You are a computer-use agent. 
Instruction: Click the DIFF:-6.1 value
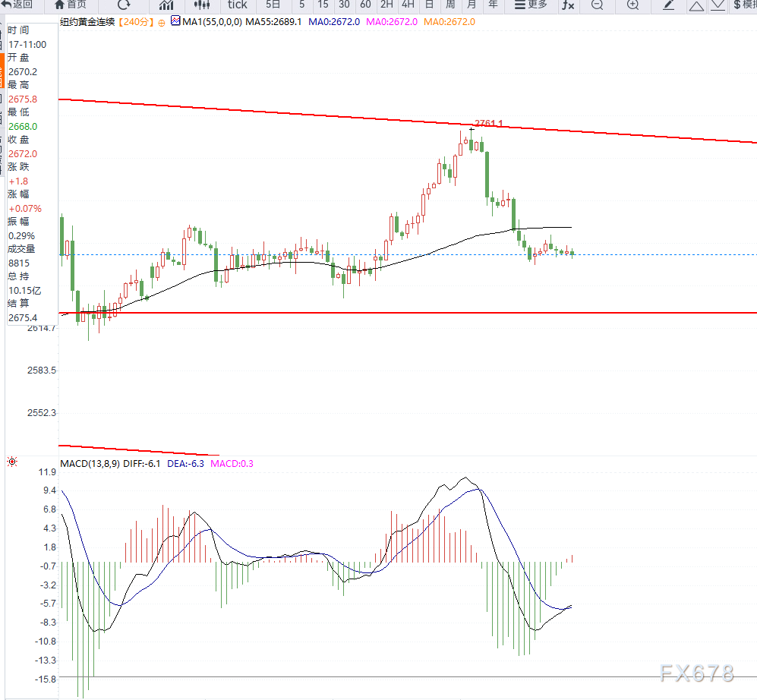[141, 463]
